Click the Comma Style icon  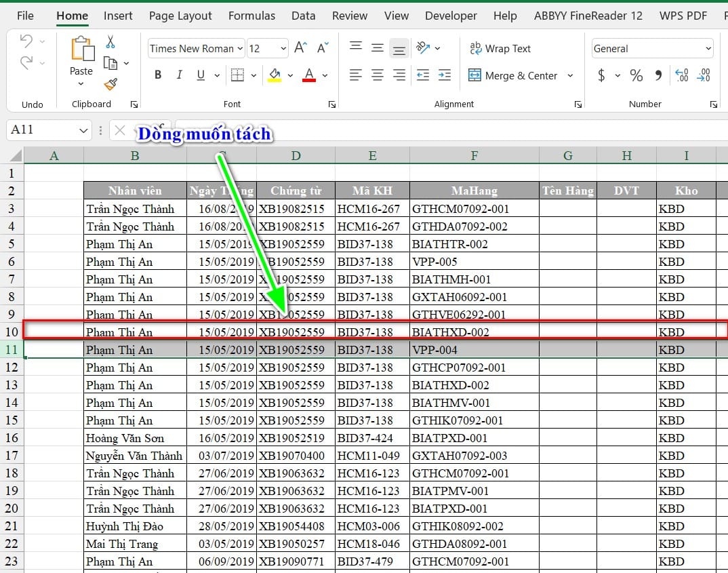[x=658, y=75]
